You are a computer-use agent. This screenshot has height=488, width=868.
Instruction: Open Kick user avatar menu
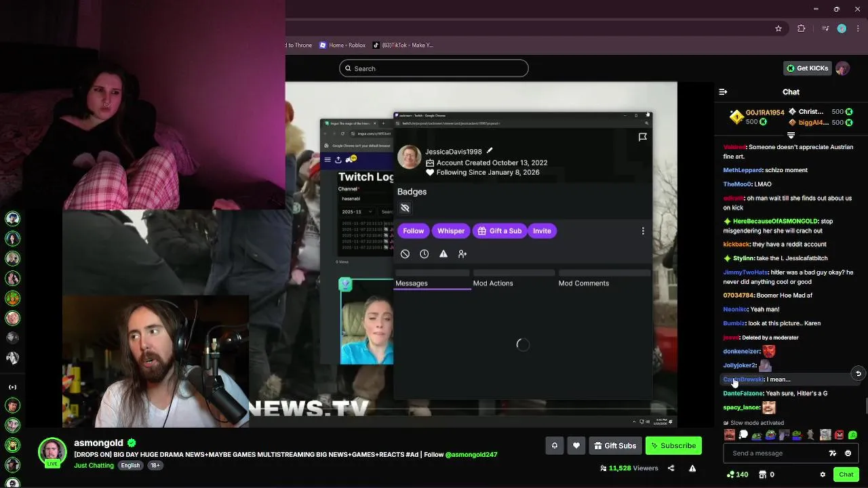(842, 68)
